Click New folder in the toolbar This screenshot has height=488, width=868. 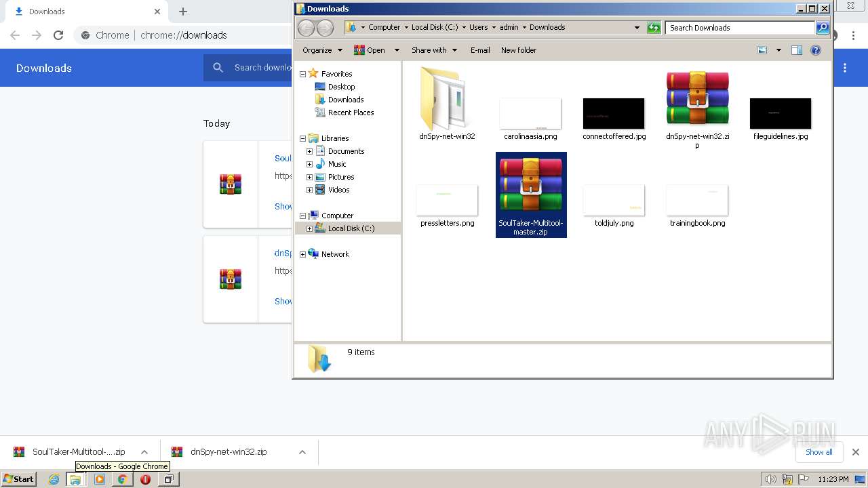click(x=519, y=50)
